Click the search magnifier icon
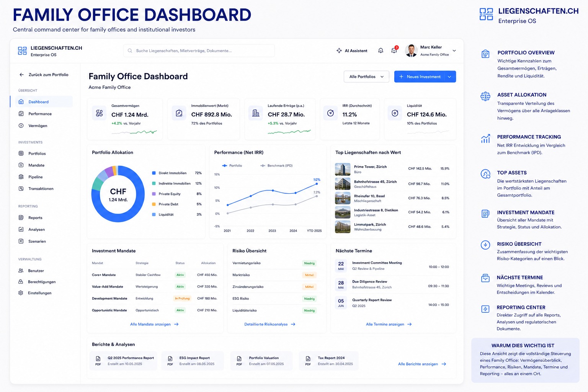588x392 pixels. (130, 51)
